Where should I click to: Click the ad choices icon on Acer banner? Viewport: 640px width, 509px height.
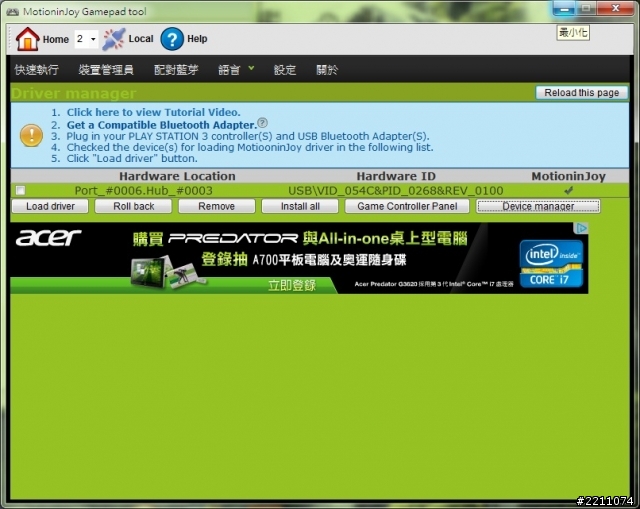click(581, 229)
